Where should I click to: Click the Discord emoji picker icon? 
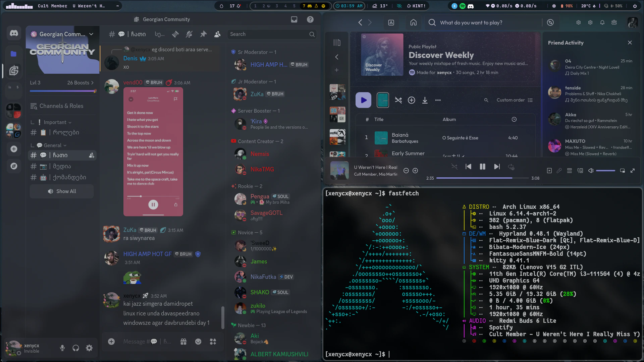(198, 342)
